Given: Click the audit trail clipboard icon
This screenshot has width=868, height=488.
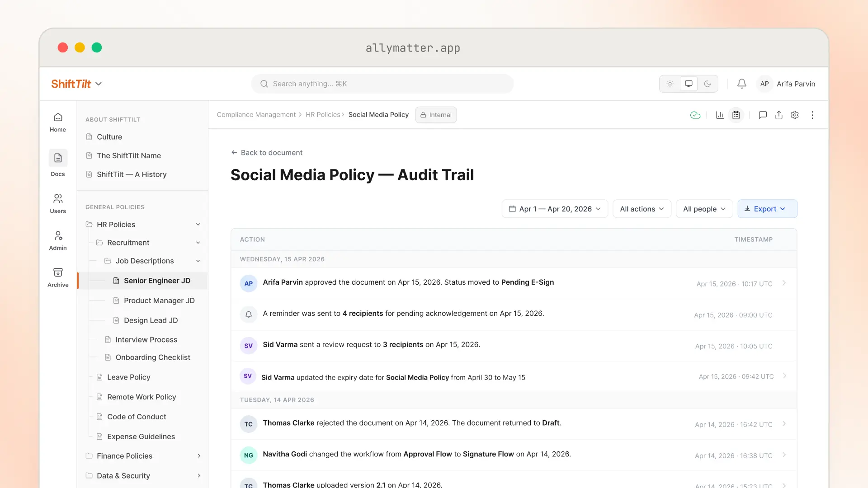Looking at the screenshot, I should coord(736,115).
